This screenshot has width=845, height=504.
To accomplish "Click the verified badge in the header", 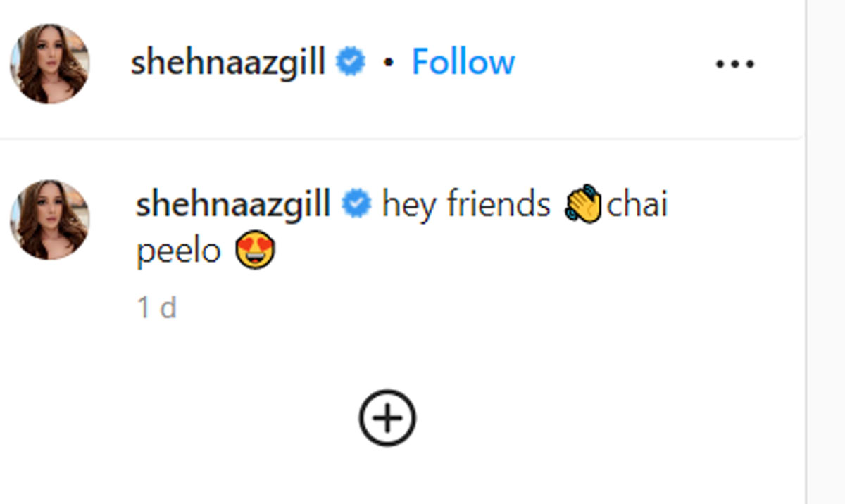I will coord(350,63).
